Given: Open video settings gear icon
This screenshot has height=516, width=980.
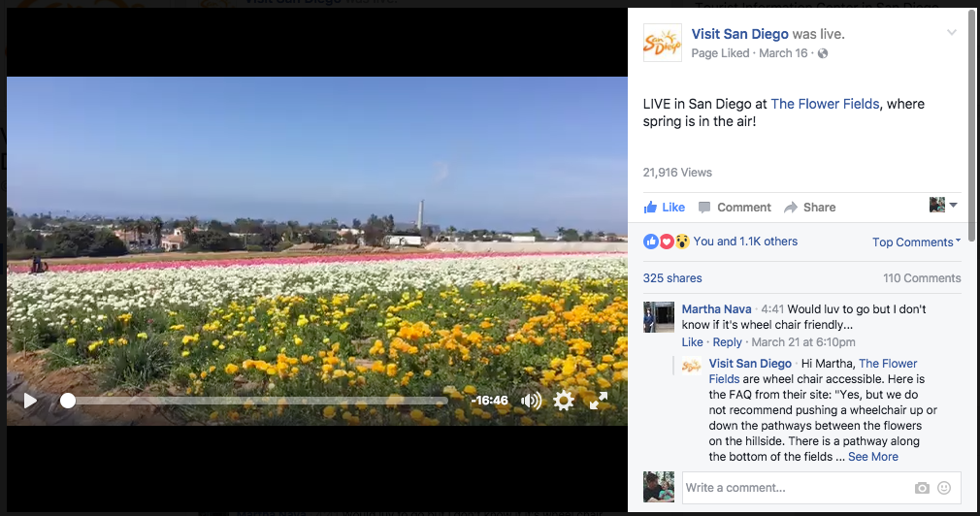Looking at the screenshot, I should point(563,401).
